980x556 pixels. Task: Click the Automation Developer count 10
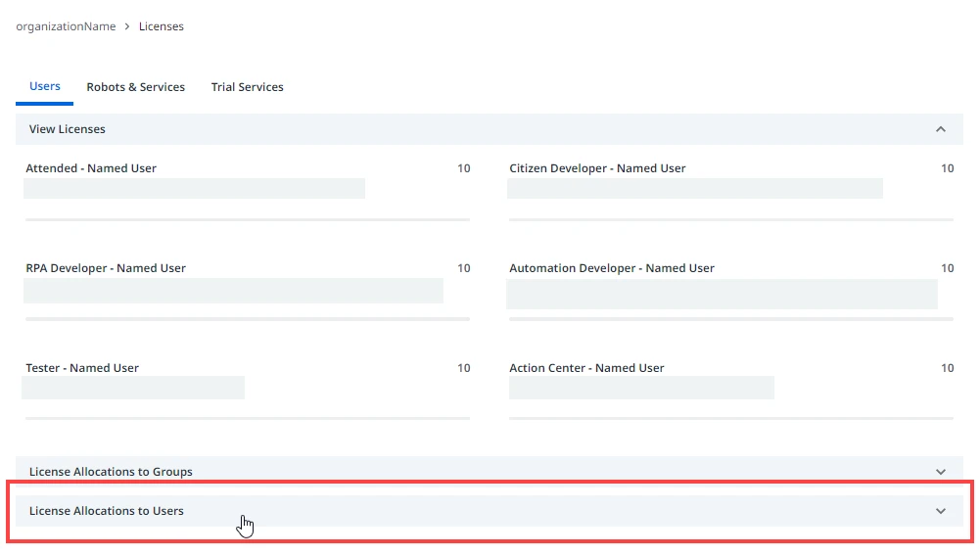click(x=948, y=268)
